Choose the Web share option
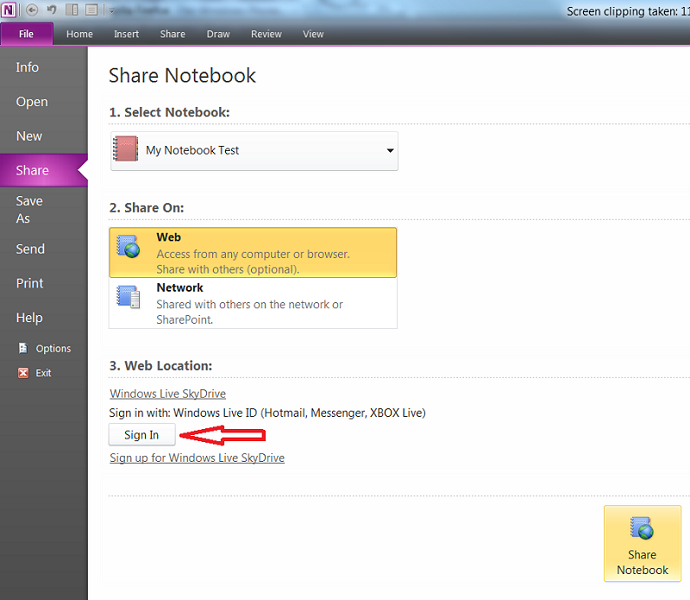Screen dimensions: 690x600 (253, 253)
